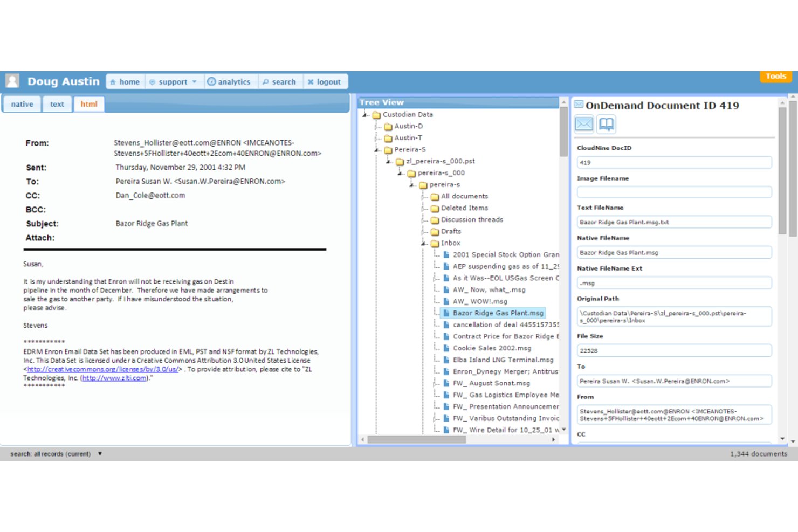Click the empty Image Filename field

674,192
